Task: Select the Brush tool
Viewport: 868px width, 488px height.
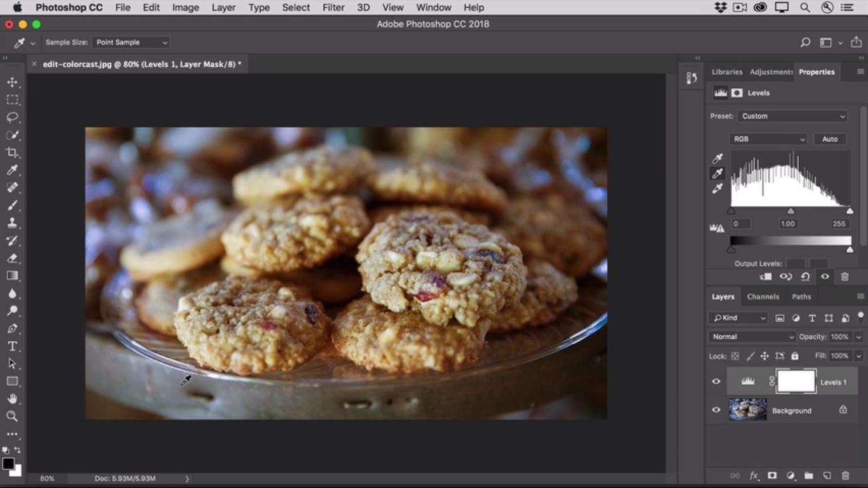Action: tap(12, 205)
